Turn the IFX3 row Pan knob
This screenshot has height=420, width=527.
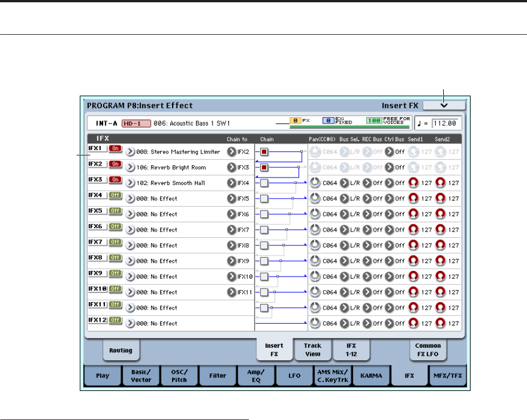point(316,183)
